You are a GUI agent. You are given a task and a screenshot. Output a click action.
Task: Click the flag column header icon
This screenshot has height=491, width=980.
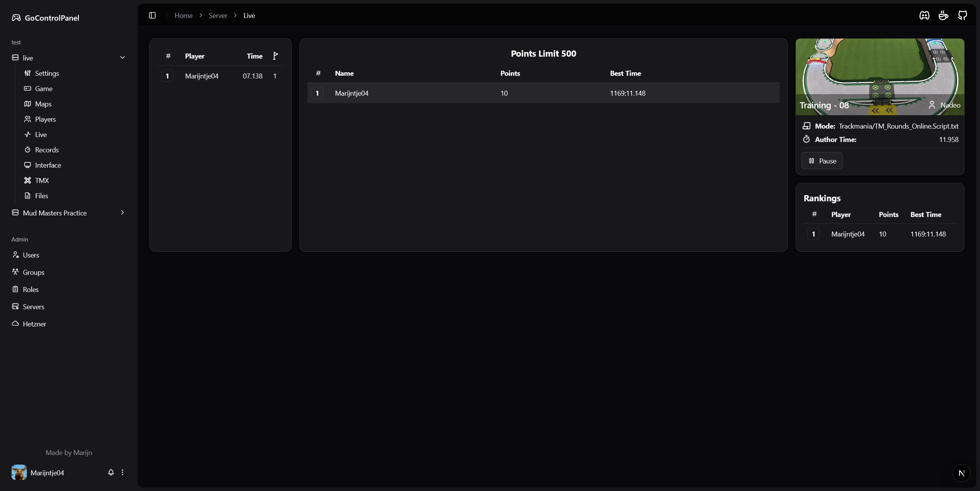pos(275,56)
